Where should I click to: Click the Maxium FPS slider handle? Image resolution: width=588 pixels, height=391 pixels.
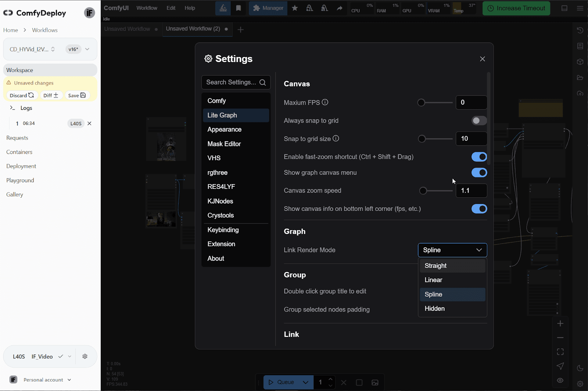(421, 103)
